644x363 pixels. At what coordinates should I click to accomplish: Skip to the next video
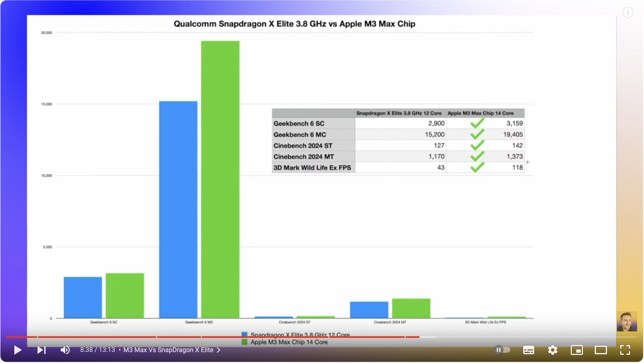(x=41, y=350)
